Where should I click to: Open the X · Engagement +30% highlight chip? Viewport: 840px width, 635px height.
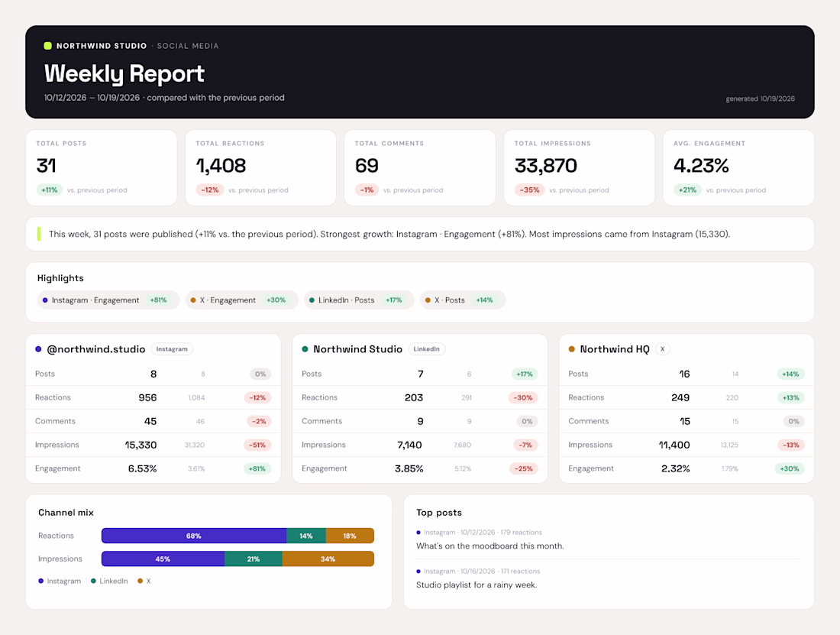(241, 300)
